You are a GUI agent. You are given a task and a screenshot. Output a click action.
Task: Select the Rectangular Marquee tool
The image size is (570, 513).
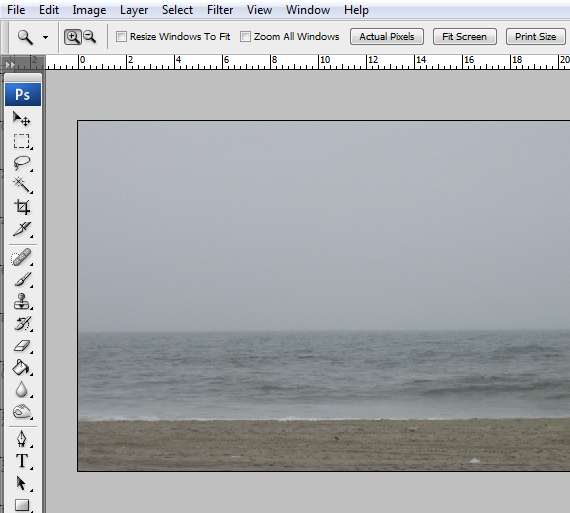point(22,141)
